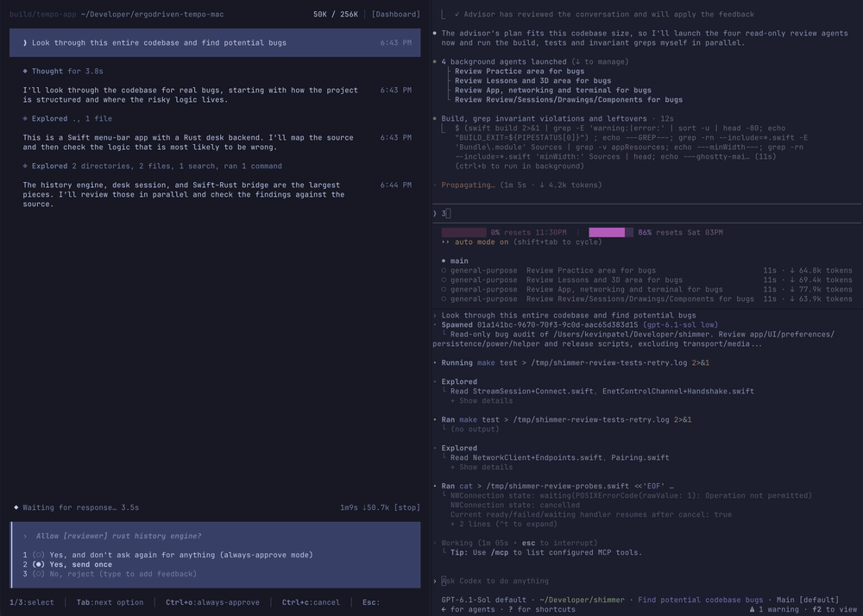Viewport: 863px width, 616px height.
Task: Click the '1 warning' status bar entry
Action: [774, 609]
